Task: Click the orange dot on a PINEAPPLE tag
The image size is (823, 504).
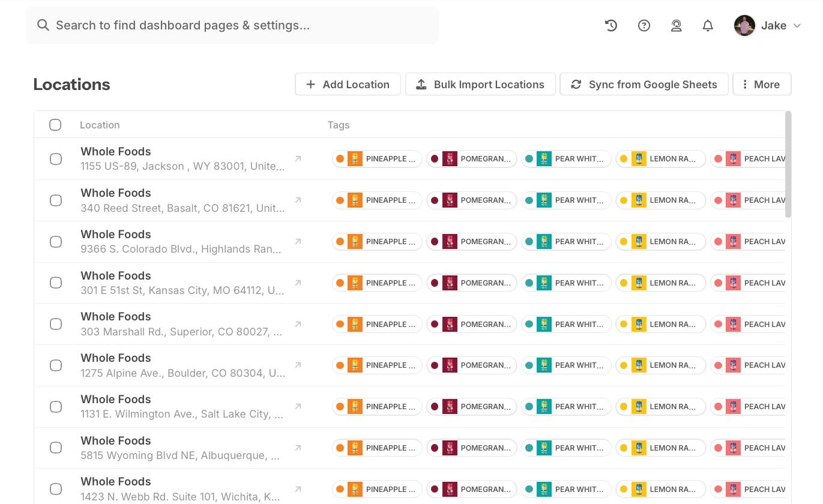Action: 340,158
